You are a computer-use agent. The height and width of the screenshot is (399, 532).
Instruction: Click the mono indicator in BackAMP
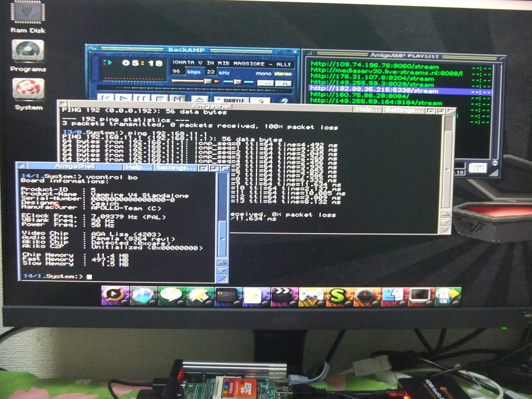point(264,74)
